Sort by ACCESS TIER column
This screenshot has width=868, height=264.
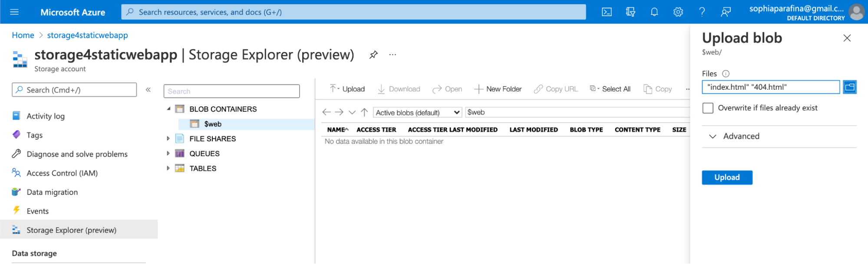[376, 130]
